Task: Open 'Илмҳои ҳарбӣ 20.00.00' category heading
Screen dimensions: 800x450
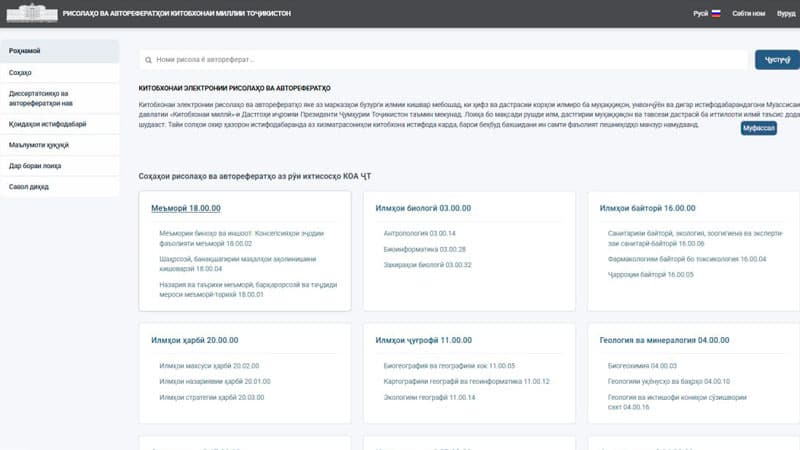Action: (x=194, y=340)
